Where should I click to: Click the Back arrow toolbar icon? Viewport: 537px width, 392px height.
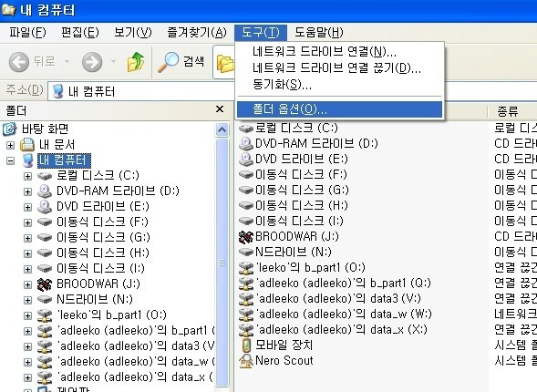coord(18,62)
